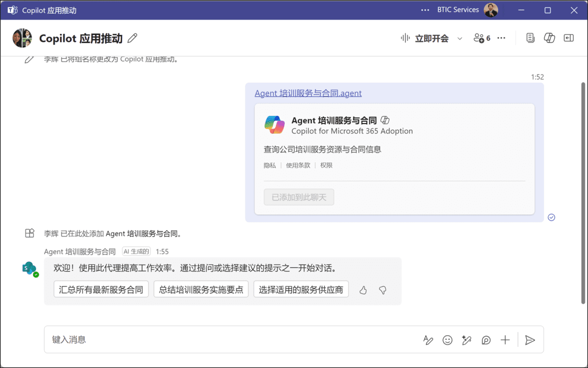The width and height of the screenshot is (588, 368).
Task: Give thumbs down to agent welcome message
Action: (383, 290)
